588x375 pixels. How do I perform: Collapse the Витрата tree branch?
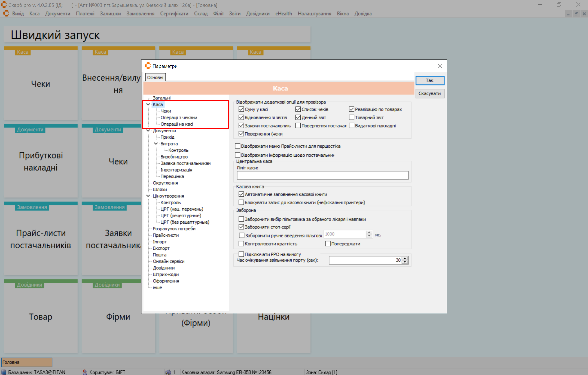point(156,144)
